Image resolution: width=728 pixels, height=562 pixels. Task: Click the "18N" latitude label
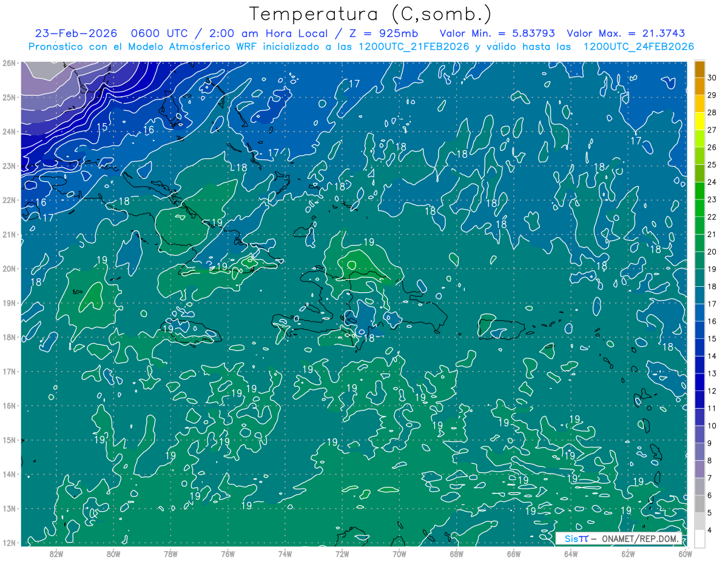tap(9, 337)
